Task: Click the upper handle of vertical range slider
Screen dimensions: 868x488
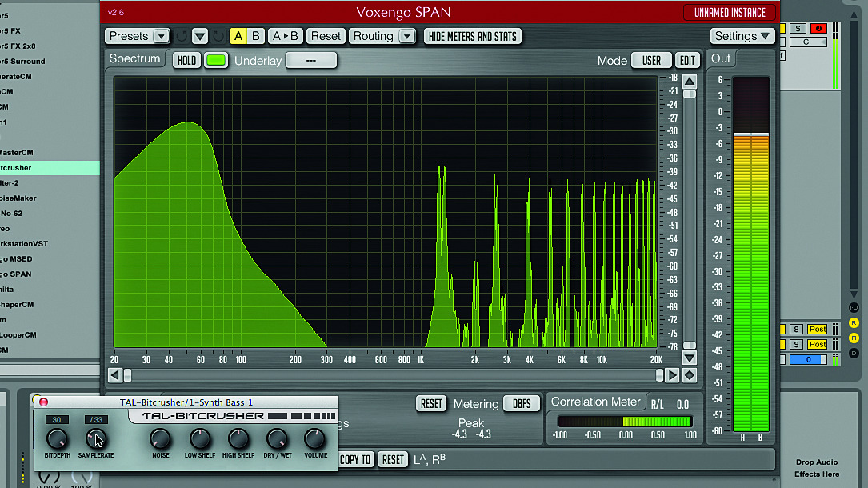Action: click(x=689, y=94)
